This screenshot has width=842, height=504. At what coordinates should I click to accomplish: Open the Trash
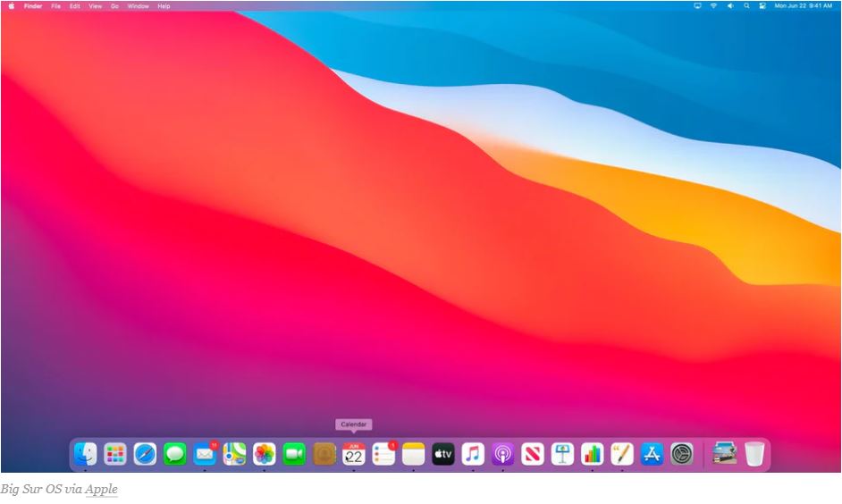[x=754, y=454]
